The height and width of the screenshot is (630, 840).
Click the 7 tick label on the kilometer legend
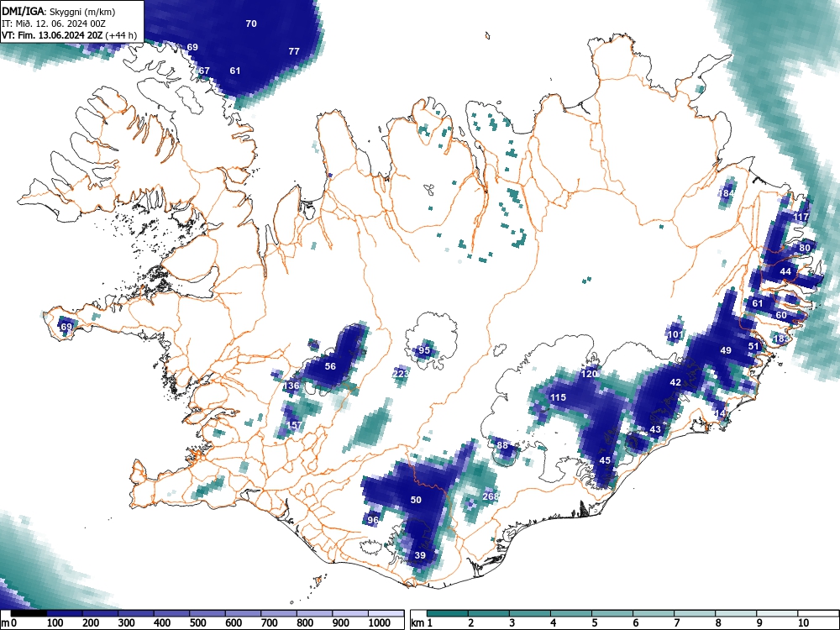click(677, 623)
